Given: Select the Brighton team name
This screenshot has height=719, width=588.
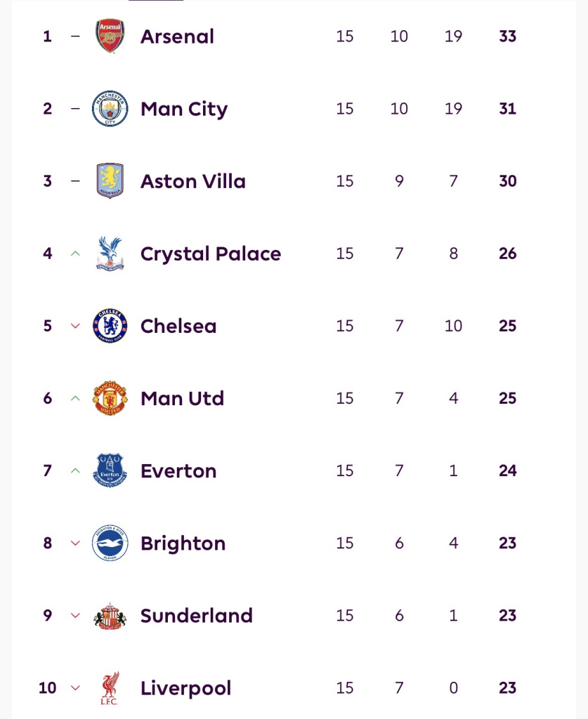Looking at the screenshot, I should tap(183, 543).
